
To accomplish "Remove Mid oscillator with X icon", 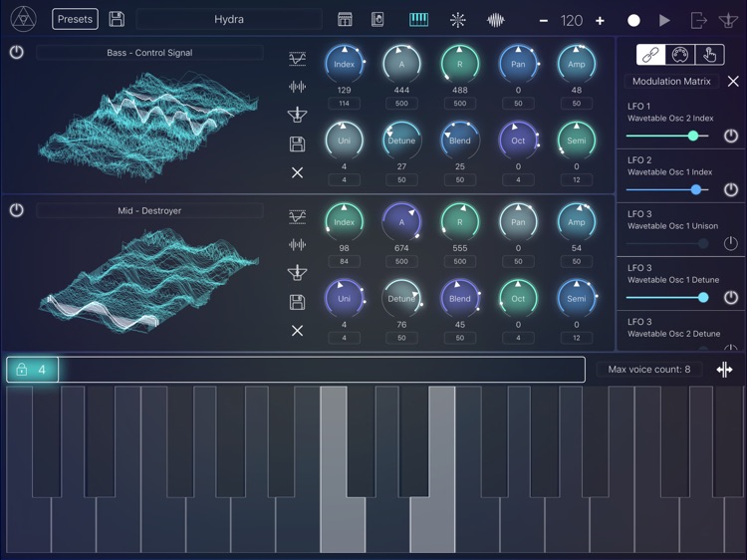I will pos(297,330).
